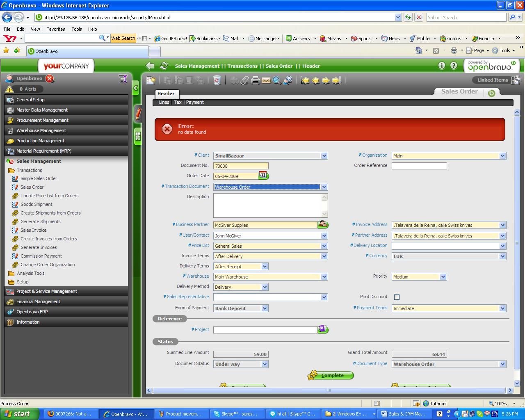The height and width of the screenshot is (420, 525).
Task: Open Financial Management menu section
Action: tap(38, 301)
